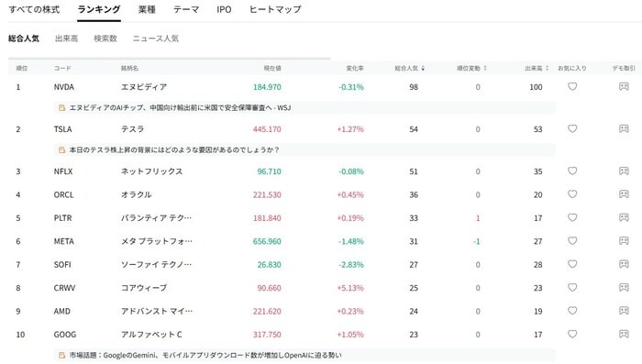
Task: Click CRWV change rate +5.13%
Action: coord(350,288)
